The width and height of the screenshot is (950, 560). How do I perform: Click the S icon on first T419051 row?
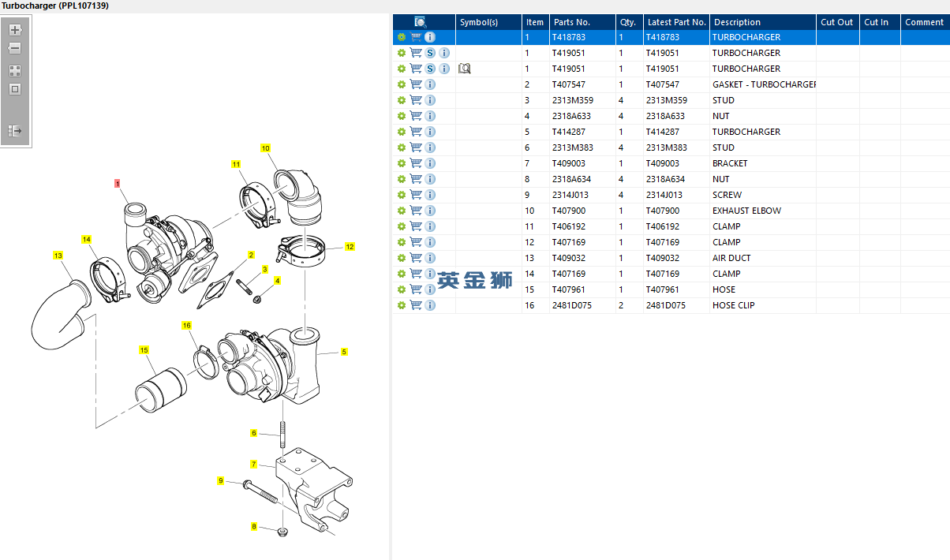tap(430, 53)
